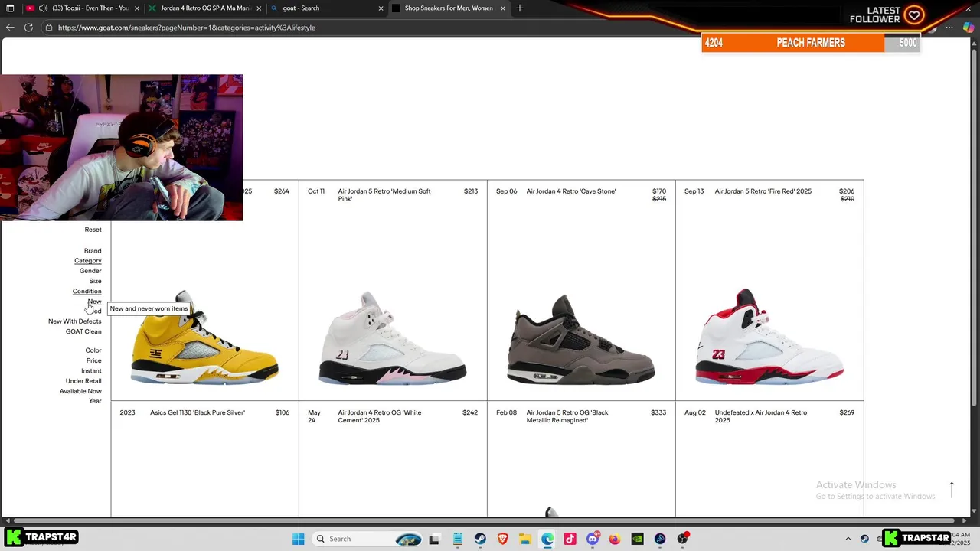The image size is (980, 551).
Task: Click the vertical scrollbar down arrow
Action: point(974,511)
